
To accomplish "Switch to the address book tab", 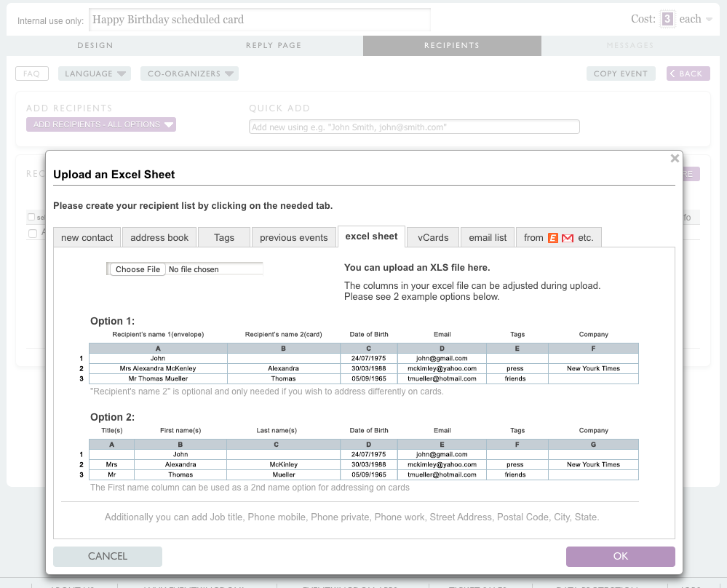I will pos(159,238).
